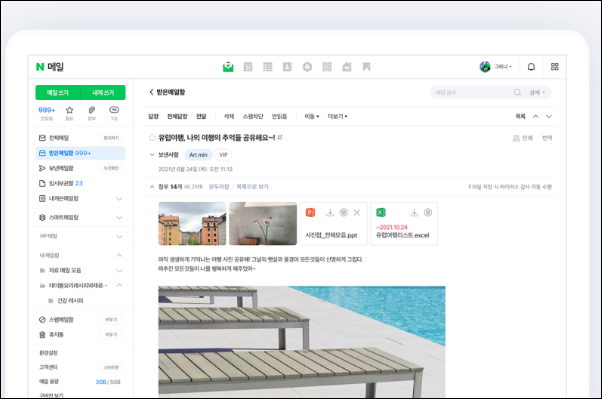
Task: Toggle the star on the email subject
Action: (x=152, y=137)
